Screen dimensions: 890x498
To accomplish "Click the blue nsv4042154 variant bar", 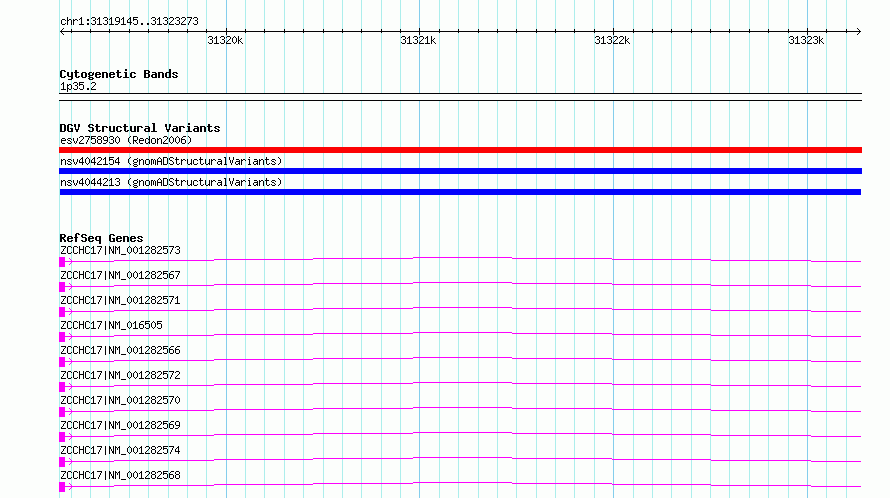I will pos(460,171).
